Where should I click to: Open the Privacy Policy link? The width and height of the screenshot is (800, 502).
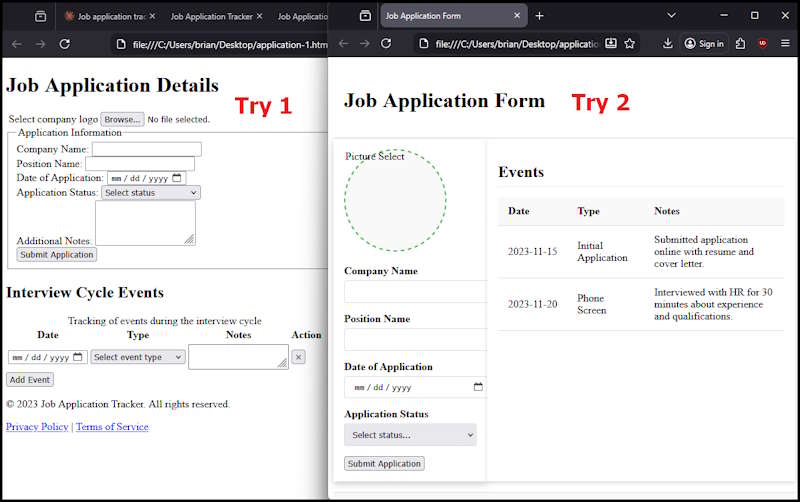click(37, 427)
